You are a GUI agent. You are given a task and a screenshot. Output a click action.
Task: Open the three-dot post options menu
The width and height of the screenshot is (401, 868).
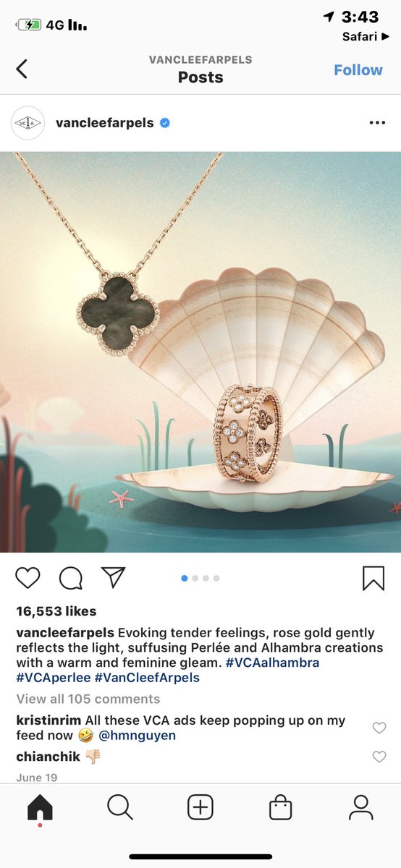click(377, 123)
